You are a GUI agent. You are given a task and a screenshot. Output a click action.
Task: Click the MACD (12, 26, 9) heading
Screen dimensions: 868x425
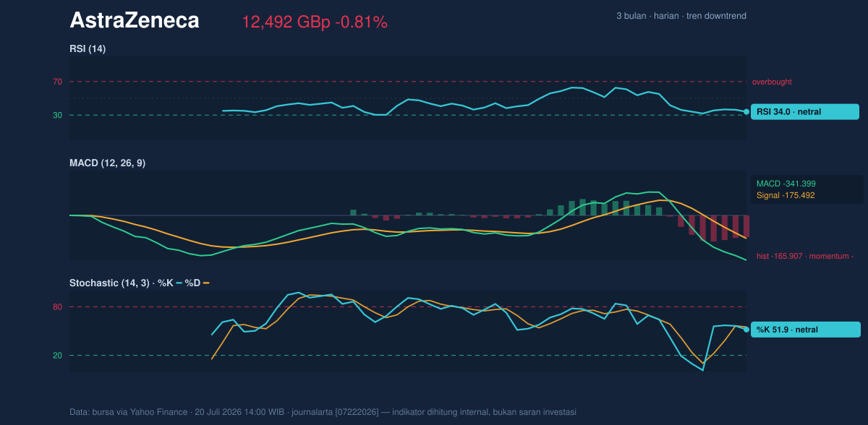click(107, 163)
